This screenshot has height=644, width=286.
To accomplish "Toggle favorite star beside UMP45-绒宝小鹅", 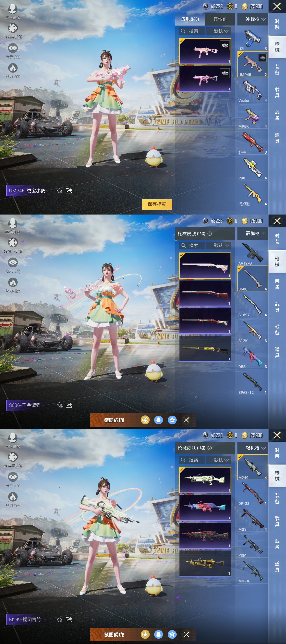I will 59,191.
